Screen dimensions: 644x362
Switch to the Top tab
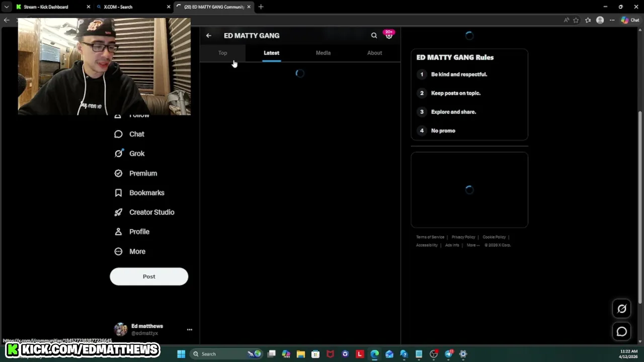(x=223, y=53)
